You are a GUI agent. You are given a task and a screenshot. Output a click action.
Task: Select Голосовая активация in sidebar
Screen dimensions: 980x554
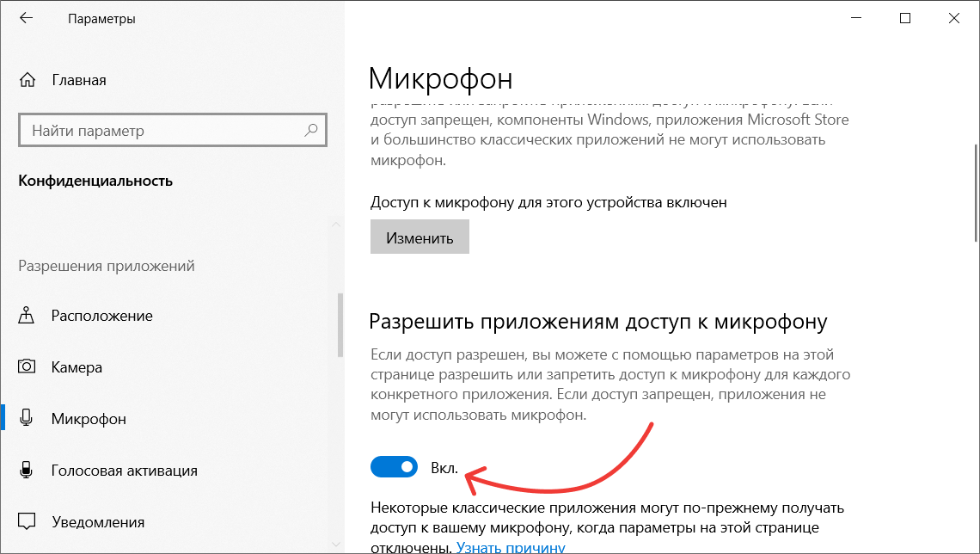[124, 471]
